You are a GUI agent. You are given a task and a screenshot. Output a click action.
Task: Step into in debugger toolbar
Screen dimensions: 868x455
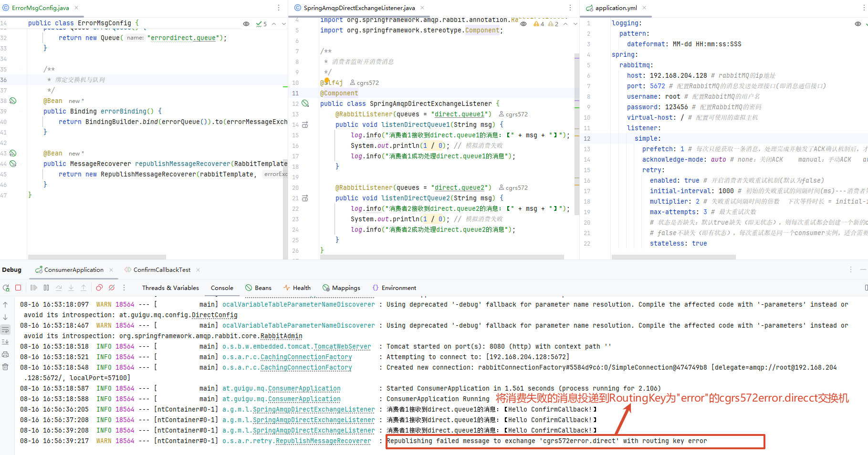pyautogui.click(x=71, y=288)
